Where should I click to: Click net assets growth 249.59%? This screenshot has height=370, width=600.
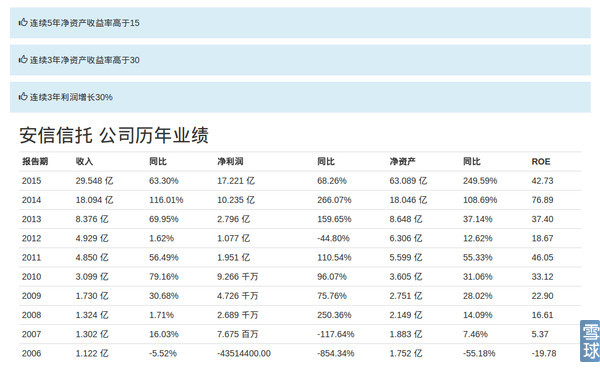point(480,181)
